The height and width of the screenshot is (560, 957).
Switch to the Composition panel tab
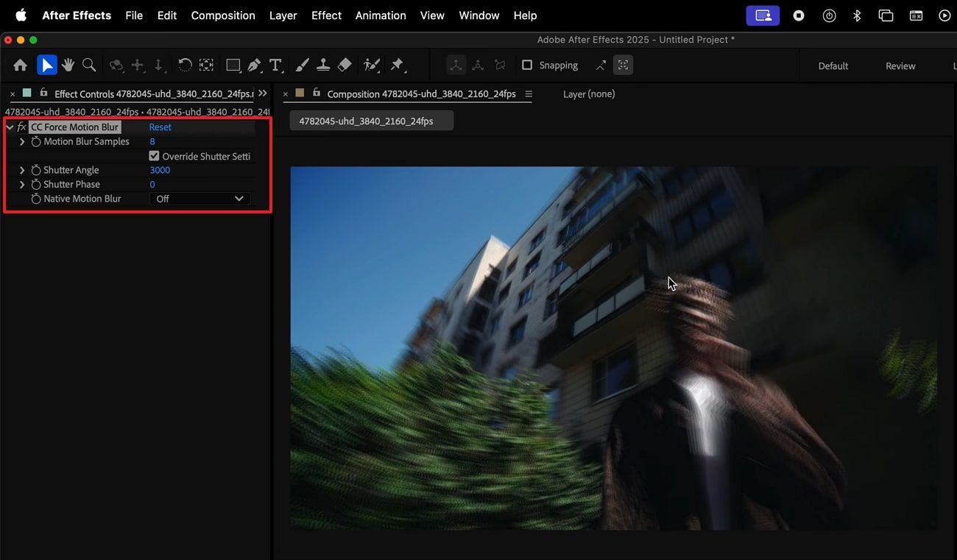point(420,93)
